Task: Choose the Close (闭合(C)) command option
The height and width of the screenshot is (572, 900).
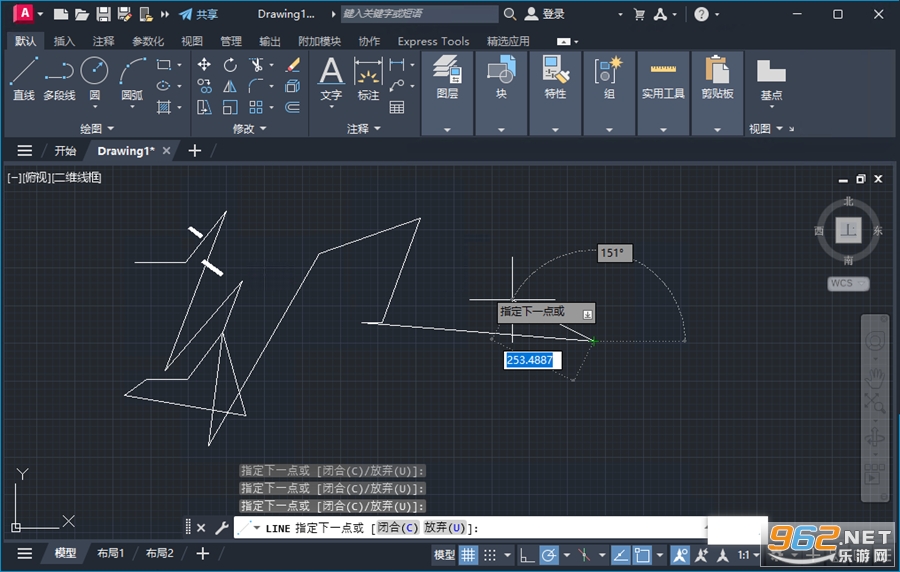Action: pyautogui.click(x=398, y=528)
